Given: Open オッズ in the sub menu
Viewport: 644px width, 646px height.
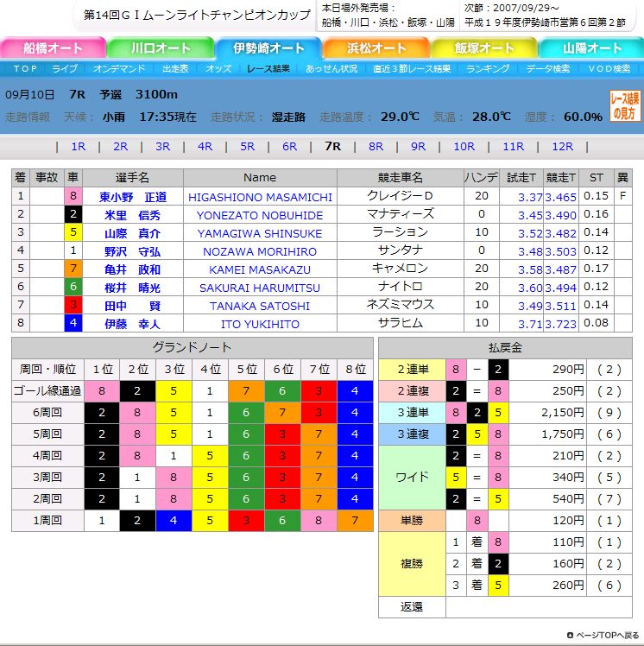Looking at the screenshot, I should click(218, 68).
